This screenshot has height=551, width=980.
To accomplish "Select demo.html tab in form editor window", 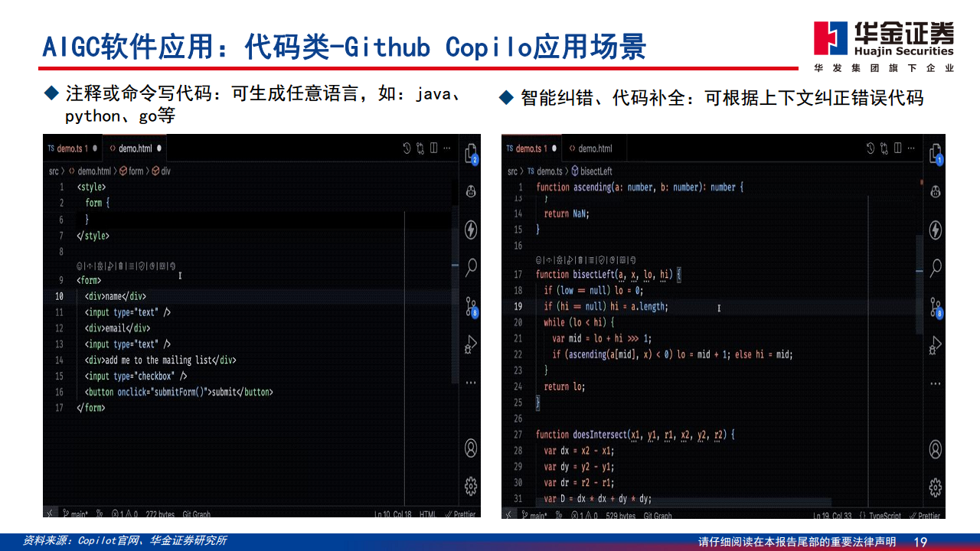I will click(x=135, y=148).
